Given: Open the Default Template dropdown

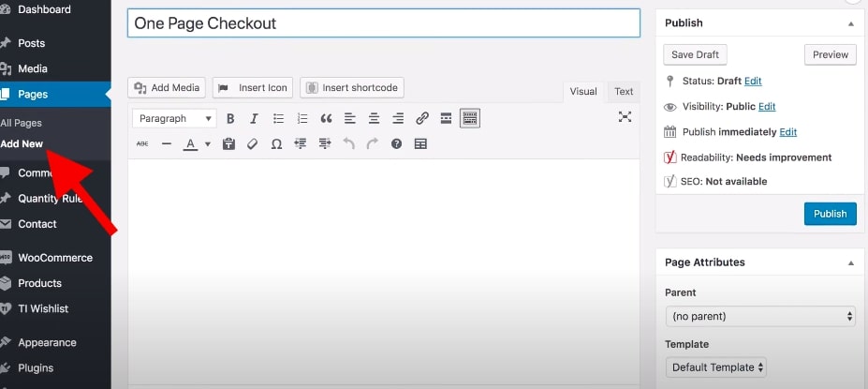Looking at the screenshot, I should click(716, 367).
